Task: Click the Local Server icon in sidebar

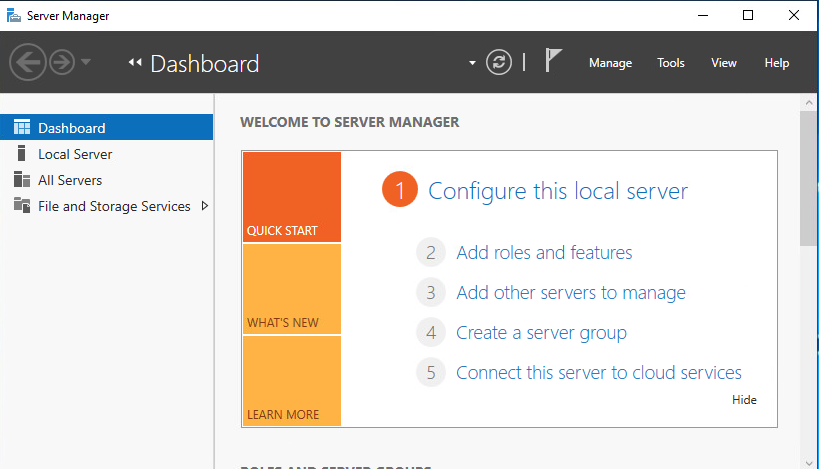Action: coord(21,154)
